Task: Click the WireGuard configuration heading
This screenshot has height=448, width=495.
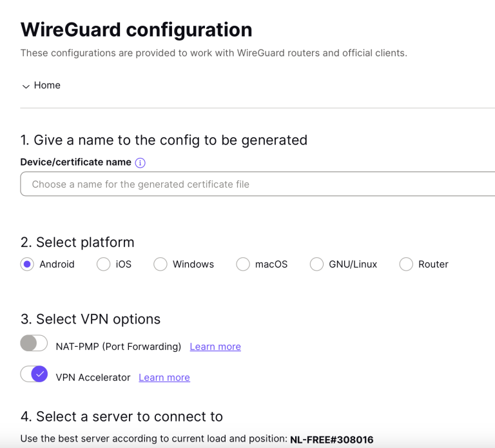Action: (136, 30)
